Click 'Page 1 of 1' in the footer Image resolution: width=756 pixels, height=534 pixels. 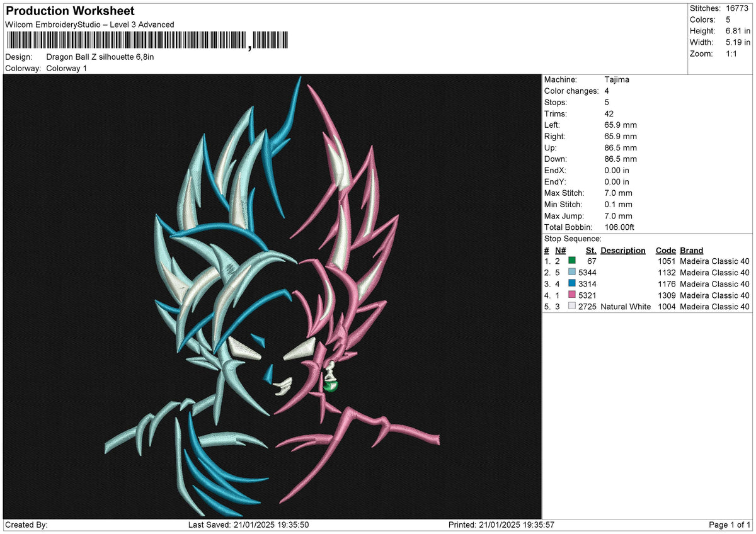tap(730, 525)
